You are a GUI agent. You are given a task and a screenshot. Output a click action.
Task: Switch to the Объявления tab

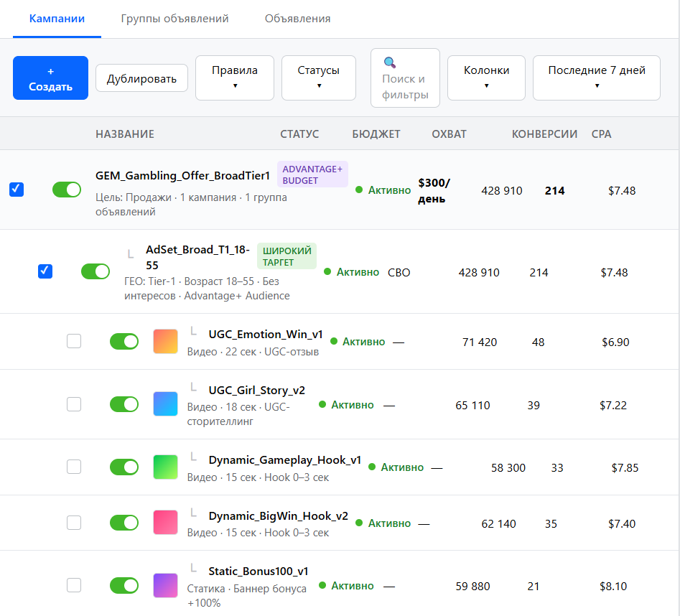click(x=297, y=19)
